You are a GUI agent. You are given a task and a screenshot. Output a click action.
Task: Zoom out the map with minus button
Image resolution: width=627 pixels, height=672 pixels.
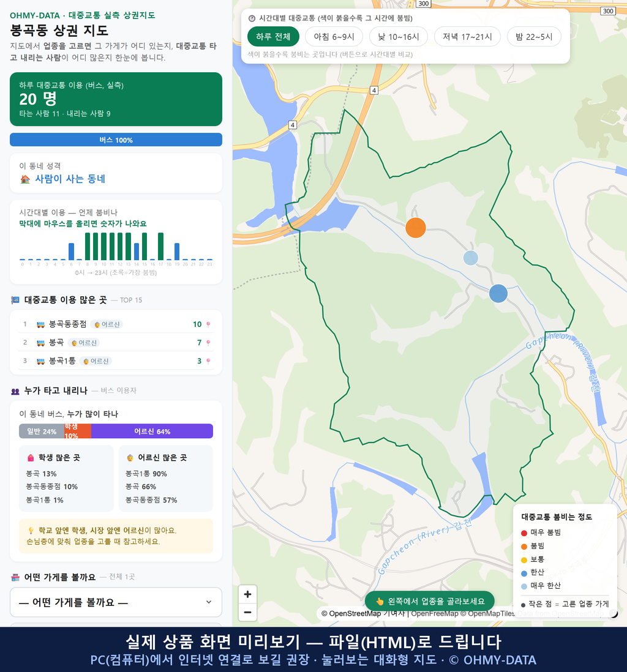pos(247,612)
